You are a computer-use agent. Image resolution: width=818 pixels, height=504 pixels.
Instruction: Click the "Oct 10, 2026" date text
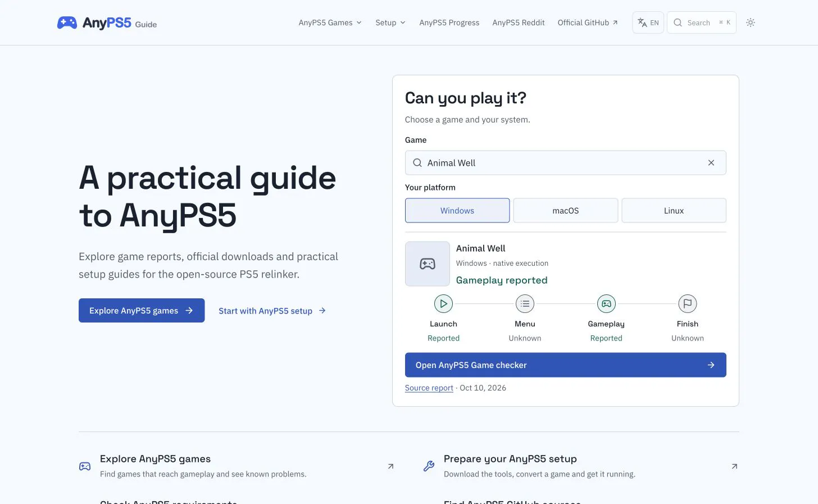(483, 388)
